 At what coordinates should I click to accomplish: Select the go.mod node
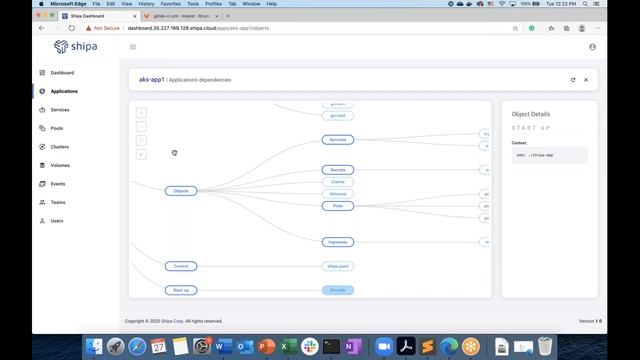click(x=338, y=116)
